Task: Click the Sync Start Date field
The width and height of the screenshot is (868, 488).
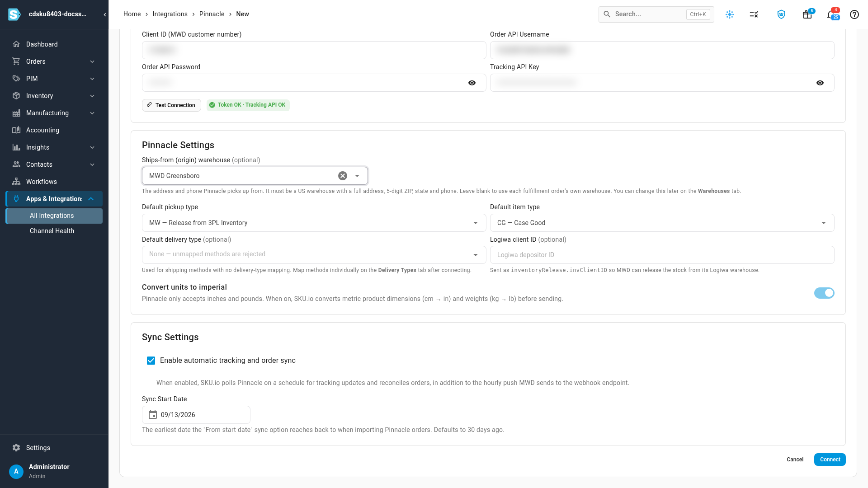Action: click(x=196, y=415)
